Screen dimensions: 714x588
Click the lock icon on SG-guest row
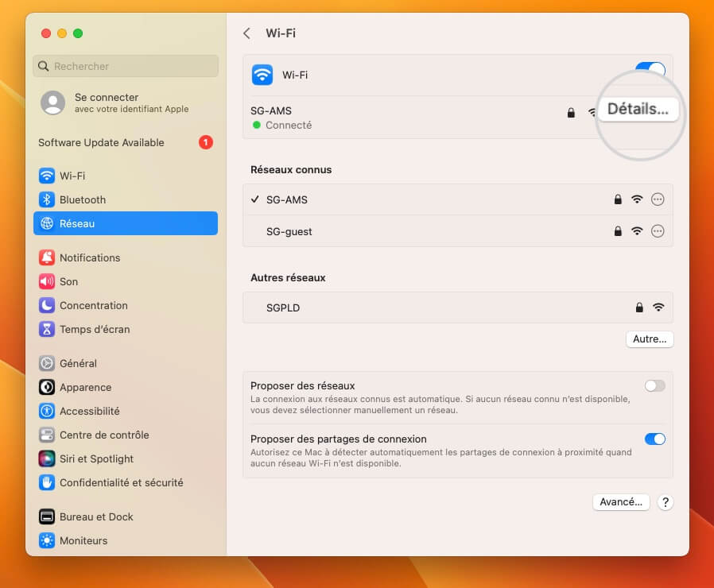click(x=618, y=231)
